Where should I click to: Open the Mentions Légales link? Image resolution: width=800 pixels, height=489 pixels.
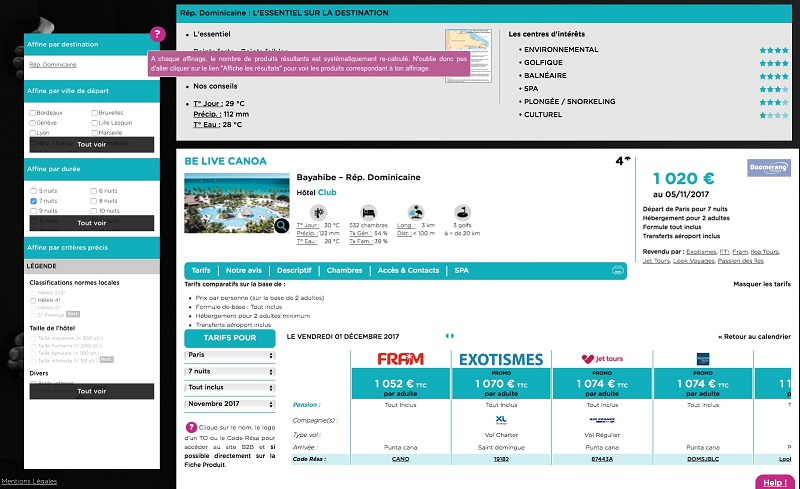tap(29, 481)
